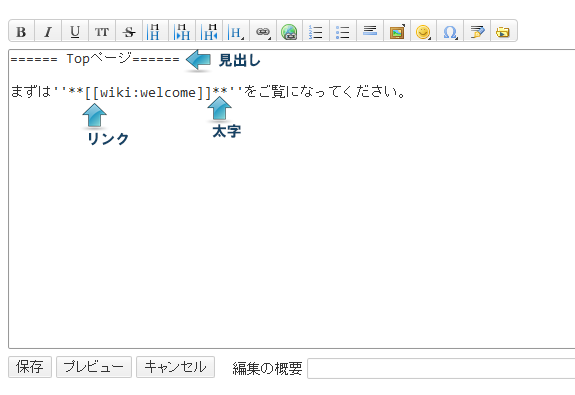
Task: Insert an ordered numbered list item
Action: pyautogui.click(x=316, y=32)
